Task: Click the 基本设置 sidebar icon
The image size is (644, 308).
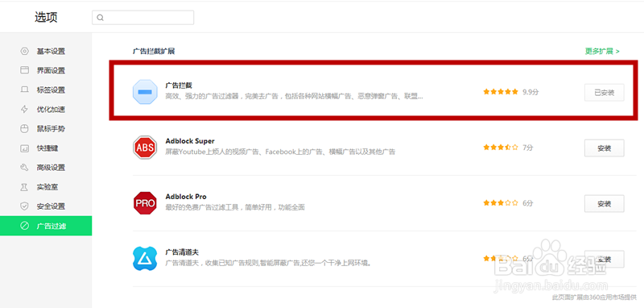Action: 25,52
